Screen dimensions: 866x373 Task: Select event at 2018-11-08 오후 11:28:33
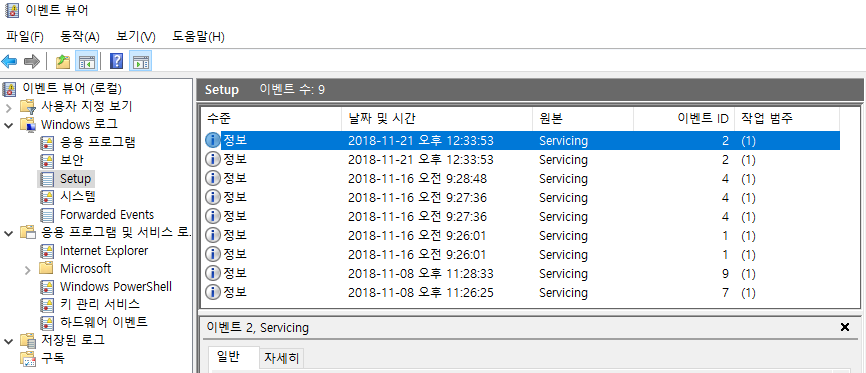point(520,274)
